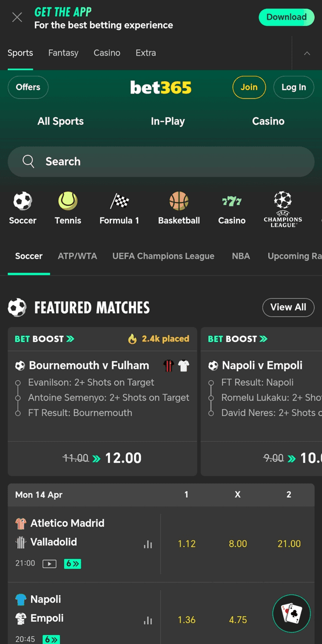Focus the Search input field
Viewport: 322px width, 644px height.
[x=161, y=161]
